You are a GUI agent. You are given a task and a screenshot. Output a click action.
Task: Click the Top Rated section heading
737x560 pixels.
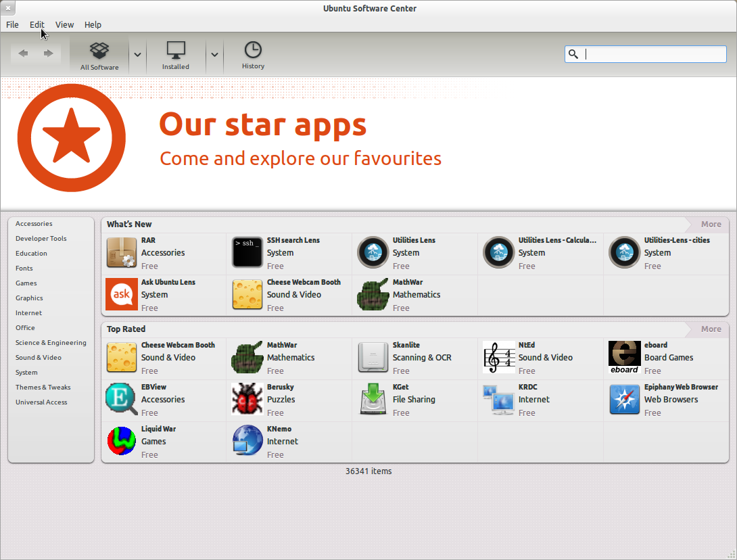tap(126, 329)
